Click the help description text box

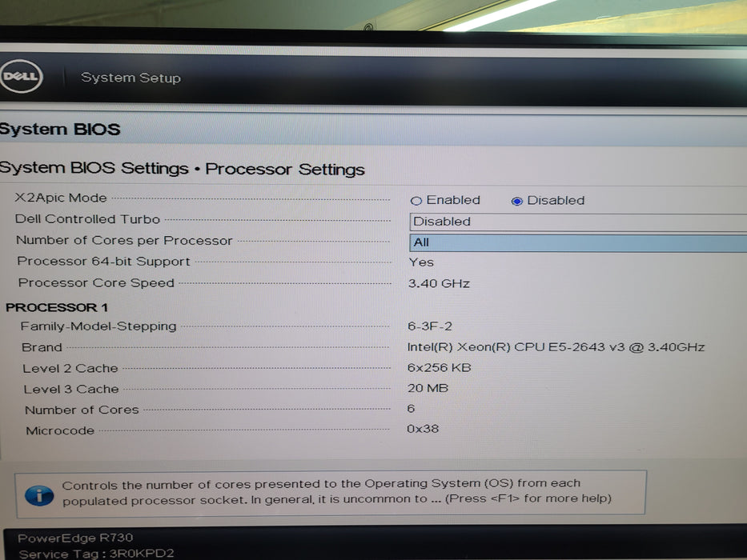coord(331,494)
